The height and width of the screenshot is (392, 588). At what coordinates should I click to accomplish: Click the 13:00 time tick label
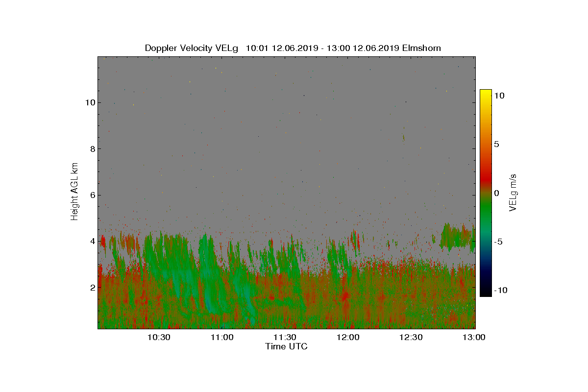(474, 337)
